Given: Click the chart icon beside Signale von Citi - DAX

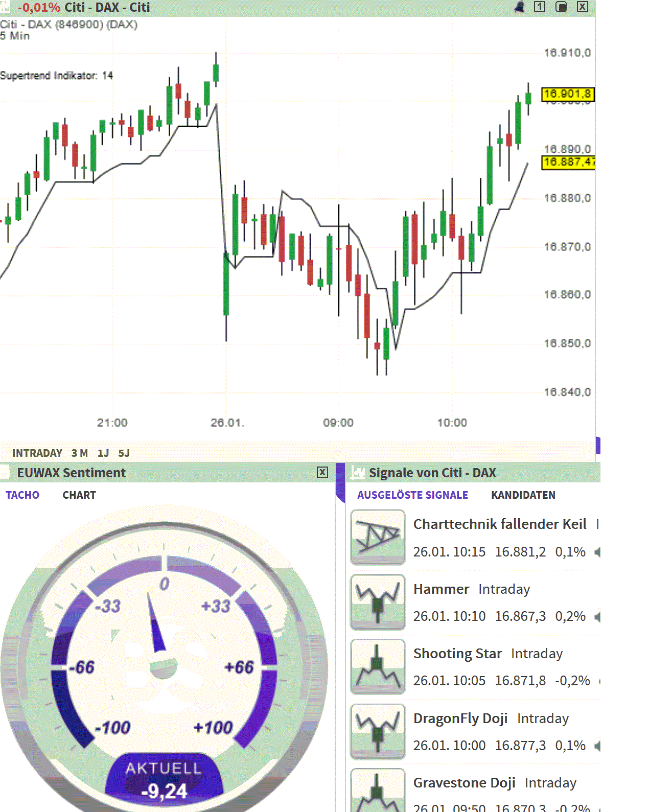Looking at the screenshot, I should pyautogui.click(x=358, y=473).
